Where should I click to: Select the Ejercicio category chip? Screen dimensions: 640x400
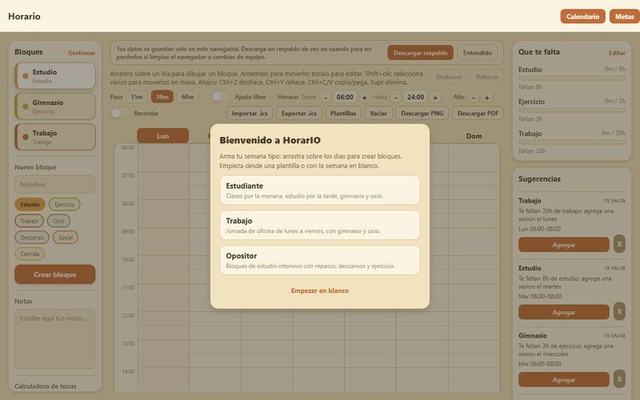pyautogui.click(x=64, y=204)
